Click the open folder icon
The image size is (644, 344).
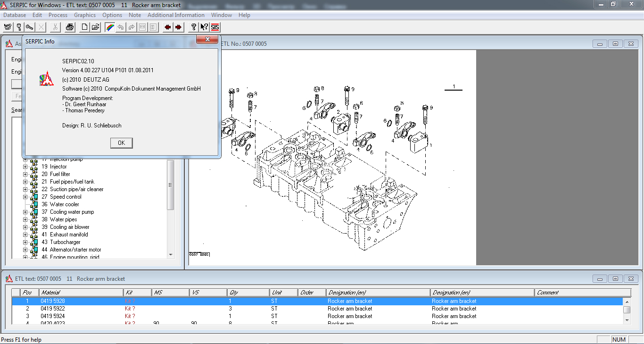pyautogui.click(x=95, y=27)
